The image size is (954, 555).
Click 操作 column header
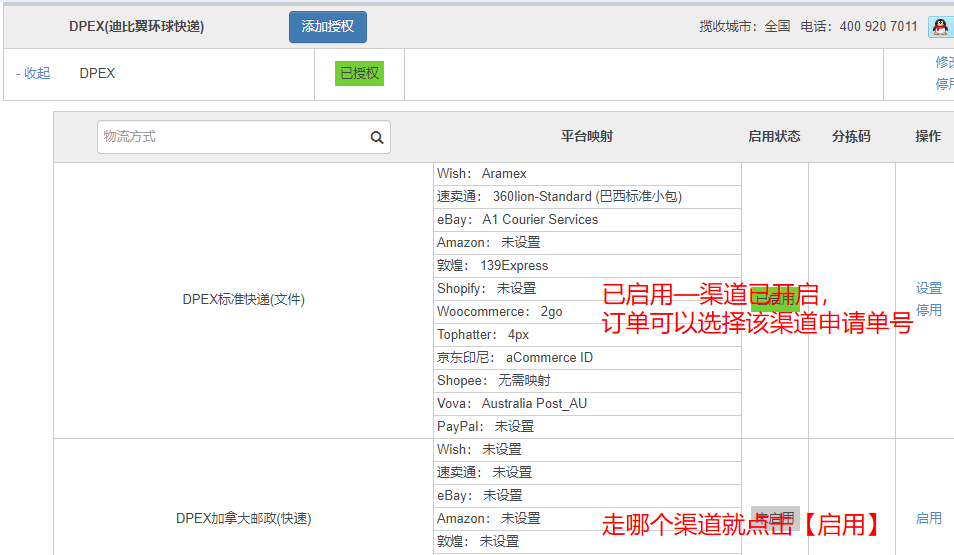928,136
